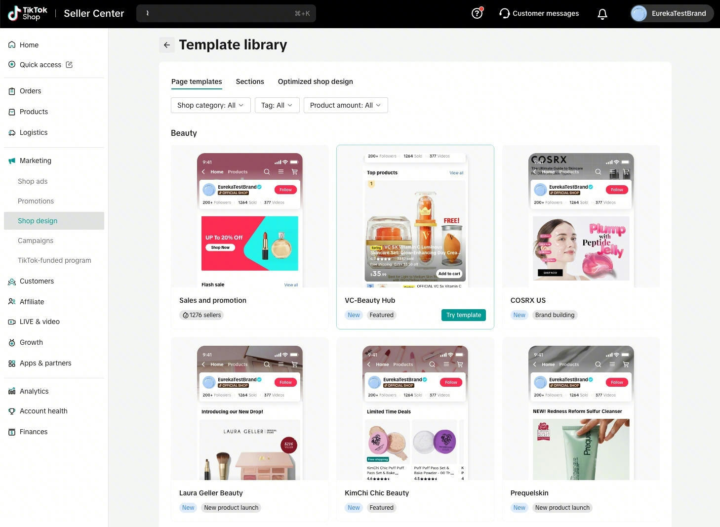Click the Quick access external link icon
Viewport: 720px width, 527px height.
69,64
